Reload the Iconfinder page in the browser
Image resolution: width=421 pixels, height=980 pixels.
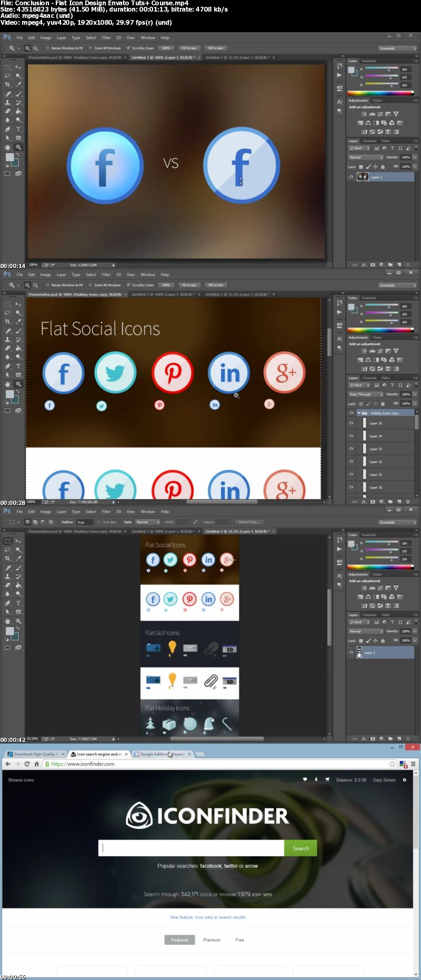click(x=27, y=764)
